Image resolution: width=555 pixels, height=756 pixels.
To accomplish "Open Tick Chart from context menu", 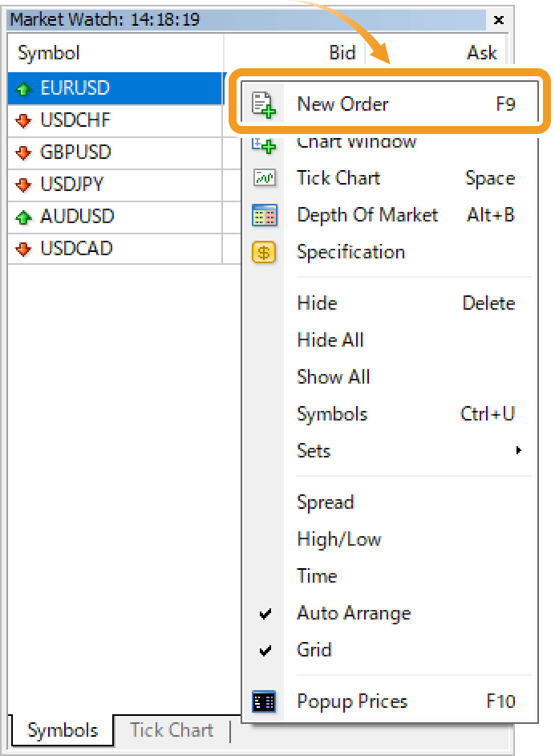I will [389, 178].
